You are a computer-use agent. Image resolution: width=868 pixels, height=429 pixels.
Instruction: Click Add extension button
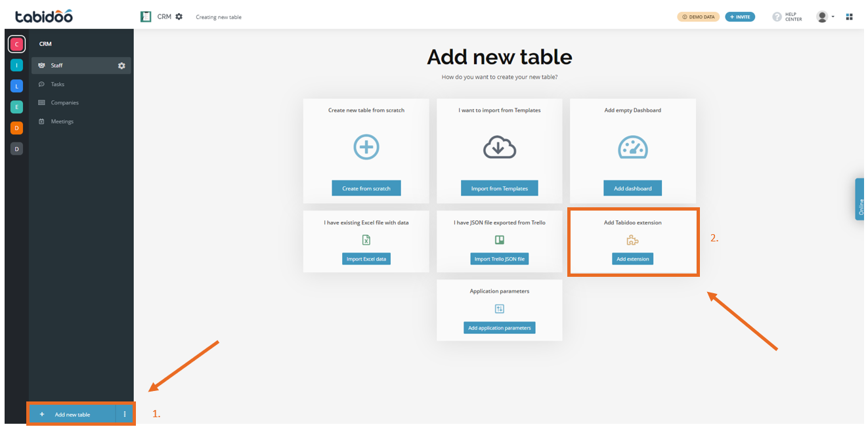pyautogui.click(x=633, y=259)
